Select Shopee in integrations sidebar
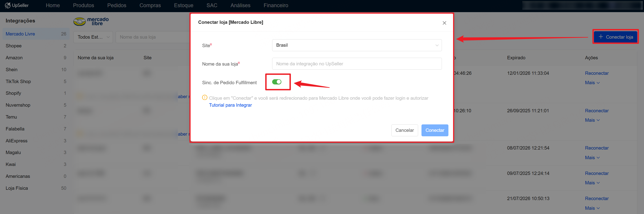The image size is (644, 214). (x=14, y=46)
